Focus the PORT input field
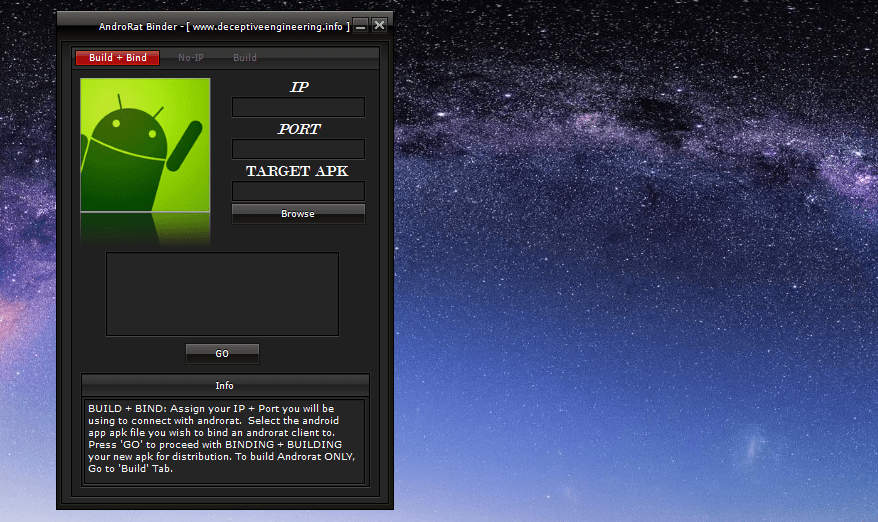878x522 pixels. coord(298,149)
